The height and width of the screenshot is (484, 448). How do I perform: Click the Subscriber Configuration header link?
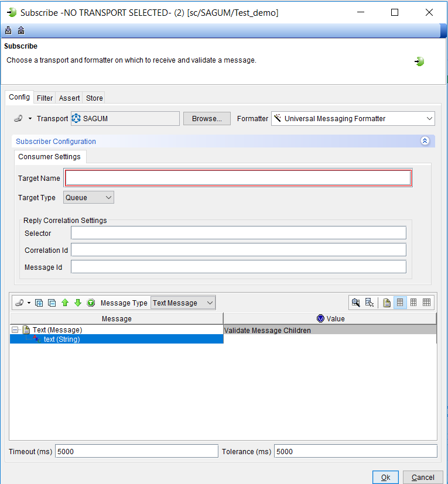[x=56, y=142]
